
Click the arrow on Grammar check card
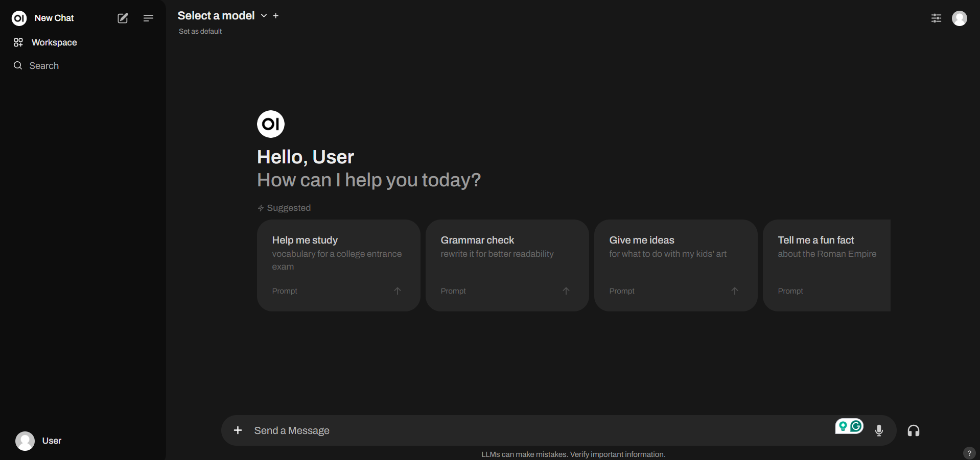pyautogui.click(x=566, y=291)
